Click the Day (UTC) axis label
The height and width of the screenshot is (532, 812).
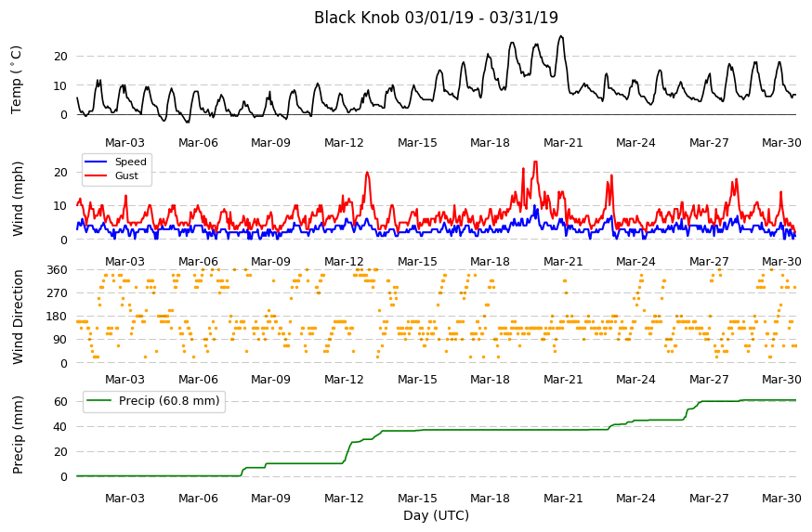(436, 516)
